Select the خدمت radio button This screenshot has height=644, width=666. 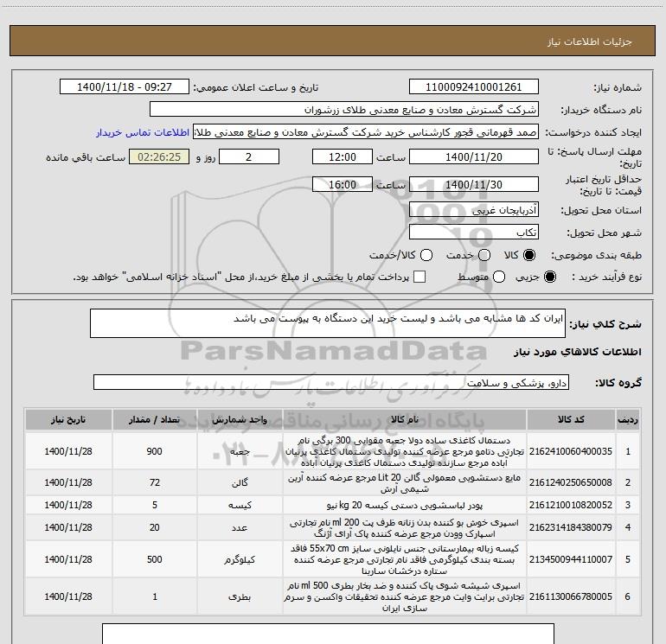484,255
